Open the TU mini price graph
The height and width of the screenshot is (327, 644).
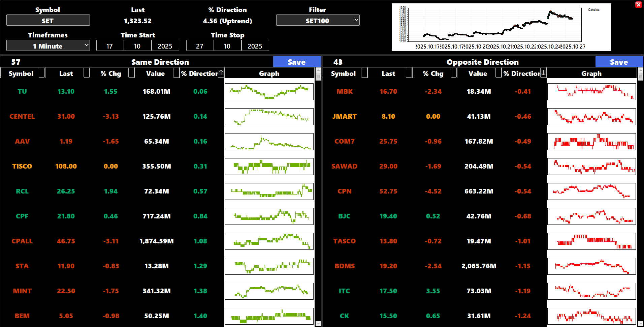click(x=269, y=92)
